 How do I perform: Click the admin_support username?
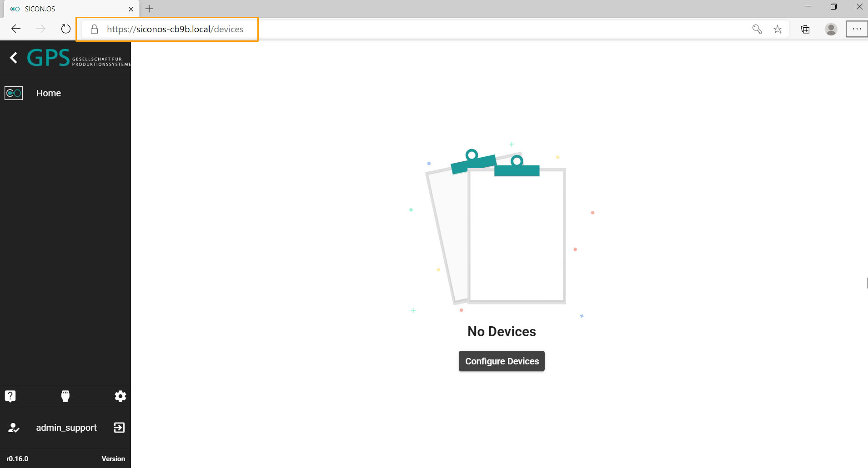pos(66,428)
